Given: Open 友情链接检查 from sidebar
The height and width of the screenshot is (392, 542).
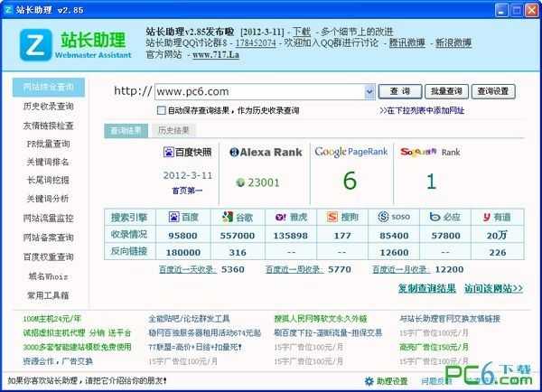Looking at the screenshot, I should pyautogui.click(x=49, y=126).
